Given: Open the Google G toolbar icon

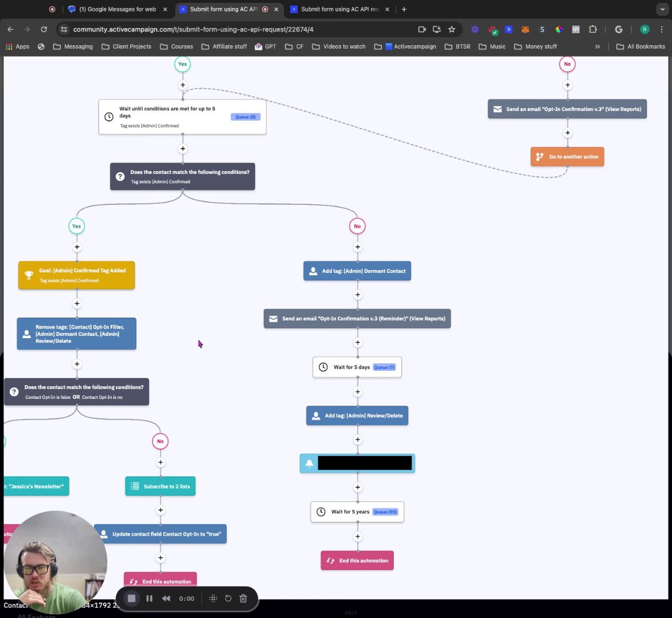Looking at the screenshot, I should pyautogui.click(x=618, y=29).
